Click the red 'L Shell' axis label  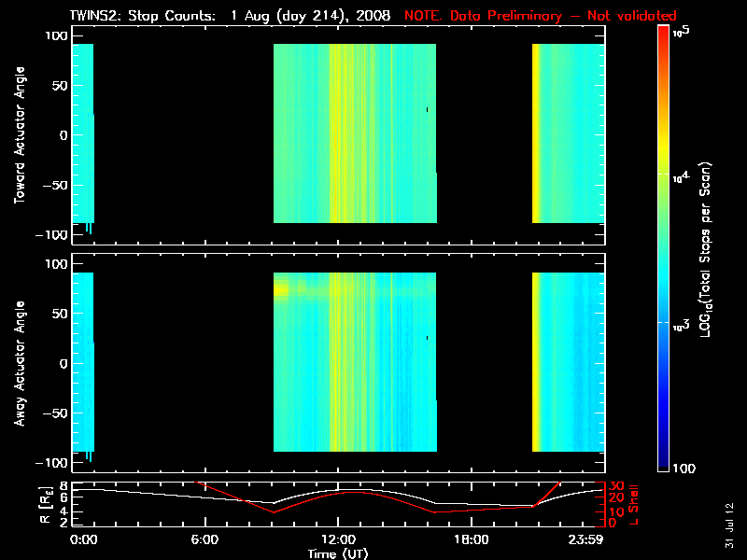coord(637,504)
